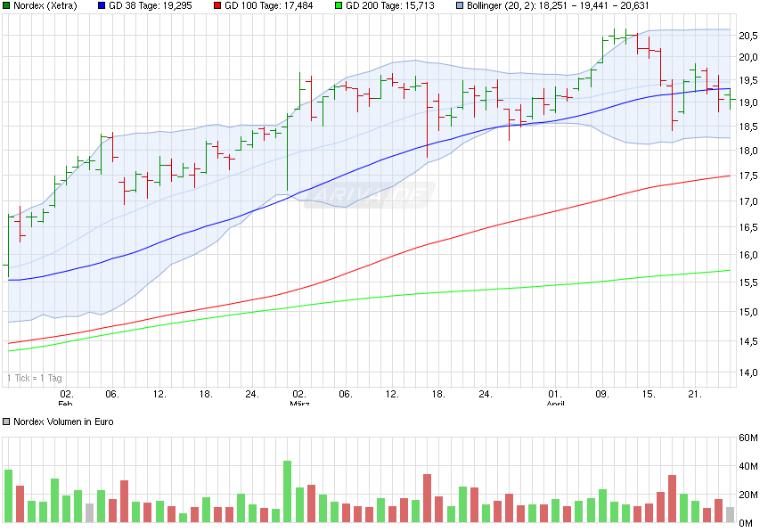The width and height of the screenshot is (776, 532).
Task: Click the April label on the time axis
Action: [x=554, y=405]
